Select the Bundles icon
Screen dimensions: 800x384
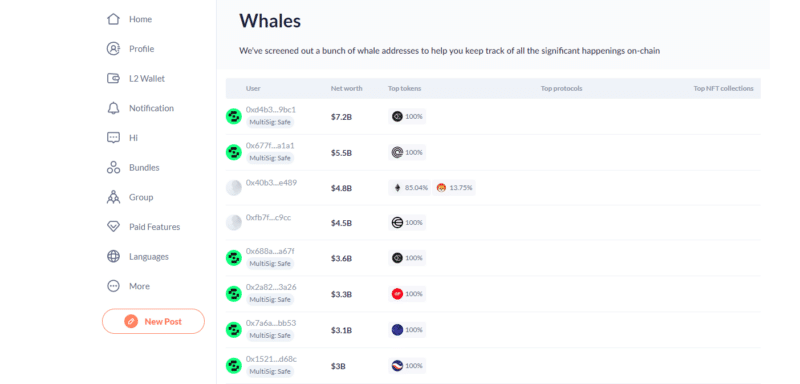click(x=113, y=167)
